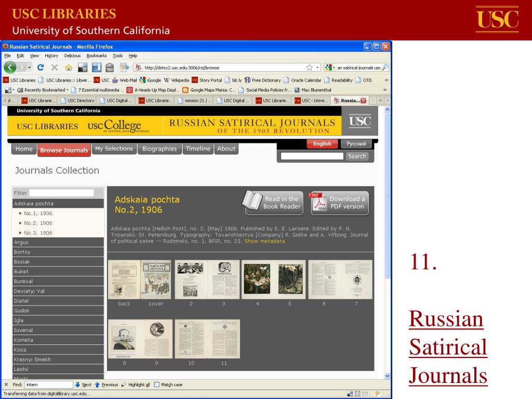Collapse the Adskaia pochta journal header
This screenshot has height=399, width=532.
coord(58,204)
